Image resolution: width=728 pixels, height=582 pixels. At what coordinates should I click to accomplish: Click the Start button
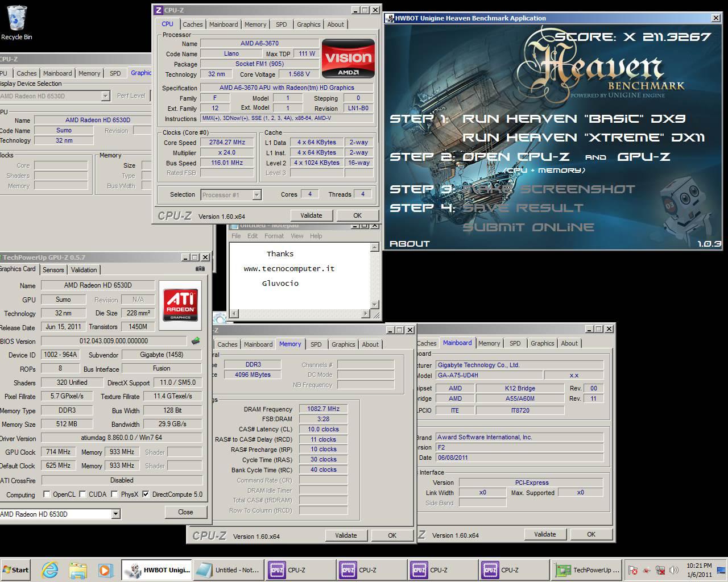tap(16, 570)
